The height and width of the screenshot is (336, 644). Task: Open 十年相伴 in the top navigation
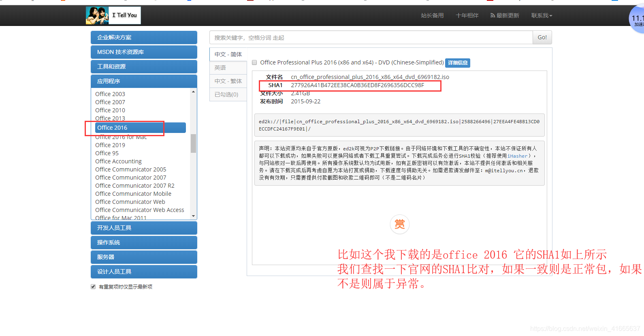point(467,15)
